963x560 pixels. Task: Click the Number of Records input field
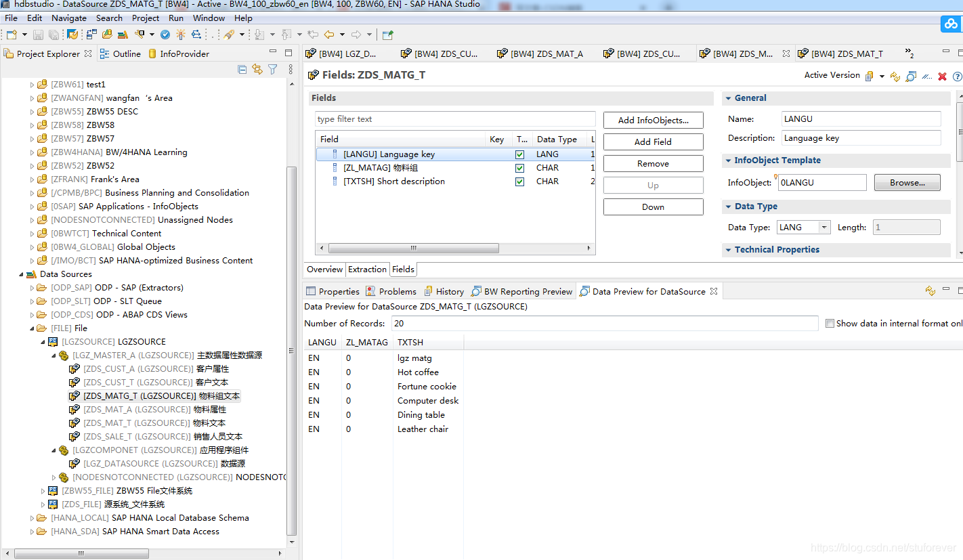(605, 324)
